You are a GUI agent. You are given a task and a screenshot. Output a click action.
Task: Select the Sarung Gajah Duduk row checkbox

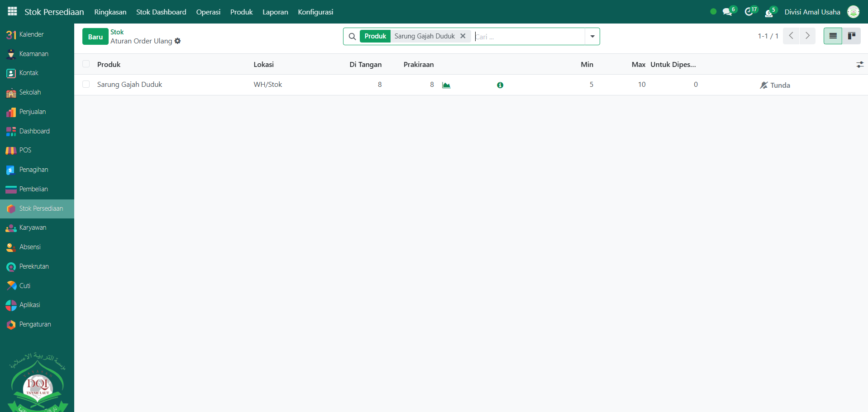click(x=86, y=85)
